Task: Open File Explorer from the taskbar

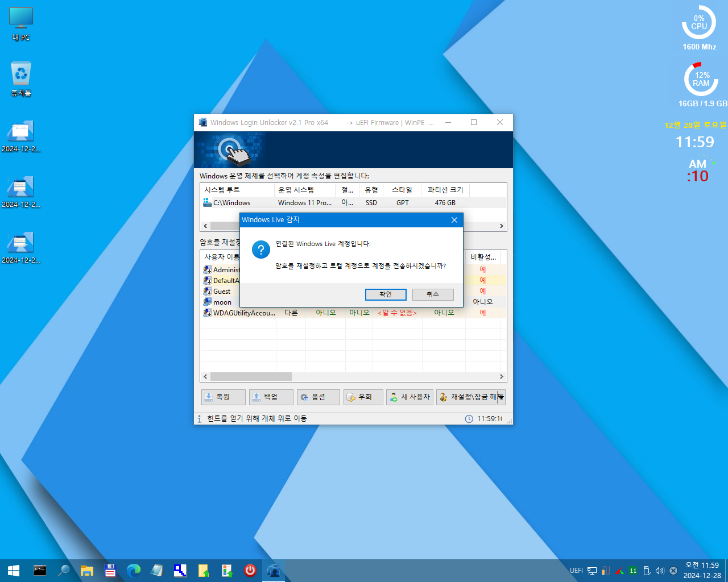Action: tap(87, 571)
